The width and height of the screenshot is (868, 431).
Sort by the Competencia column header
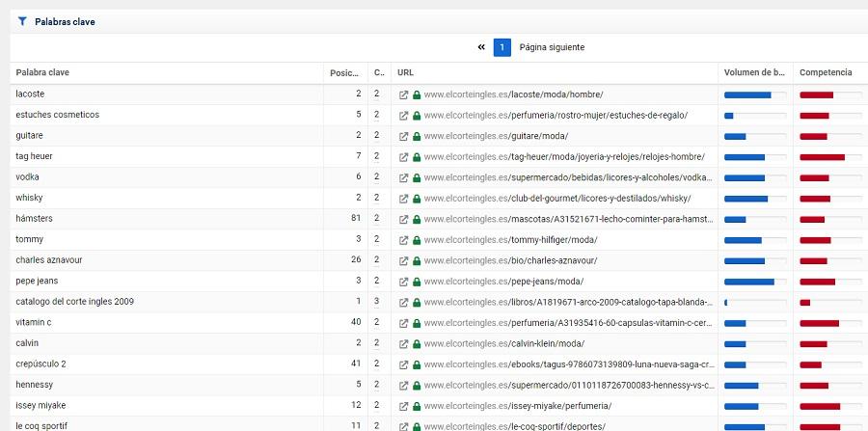coord(826,72)
